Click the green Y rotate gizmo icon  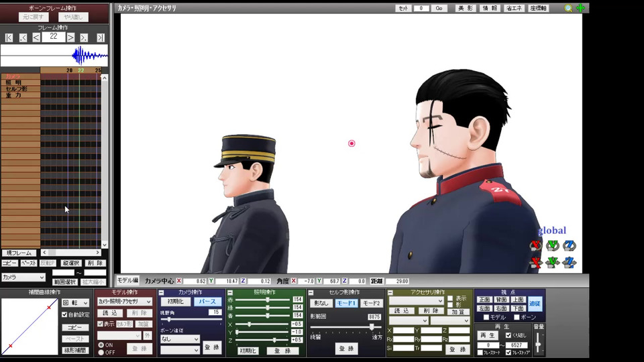(x=553, y=245)
